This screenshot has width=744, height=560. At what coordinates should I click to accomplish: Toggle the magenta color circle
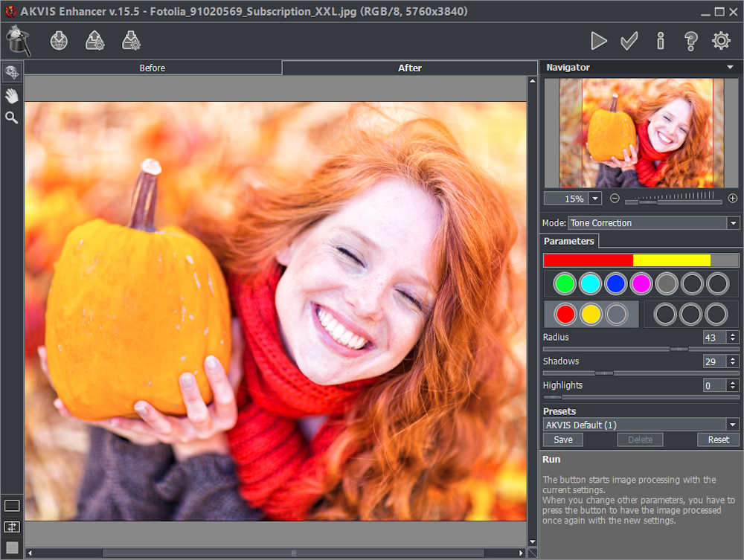tap(641, 283)
